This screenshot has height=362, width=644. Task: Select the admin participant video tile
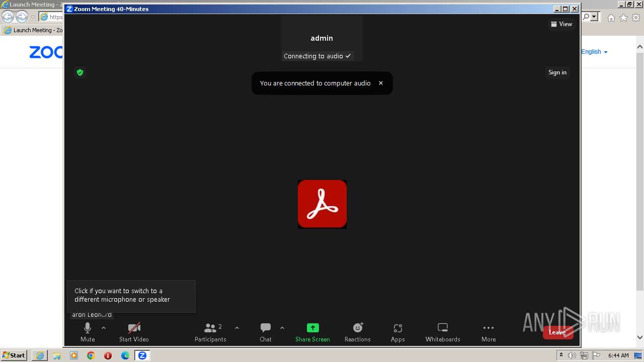pos(322,38)
